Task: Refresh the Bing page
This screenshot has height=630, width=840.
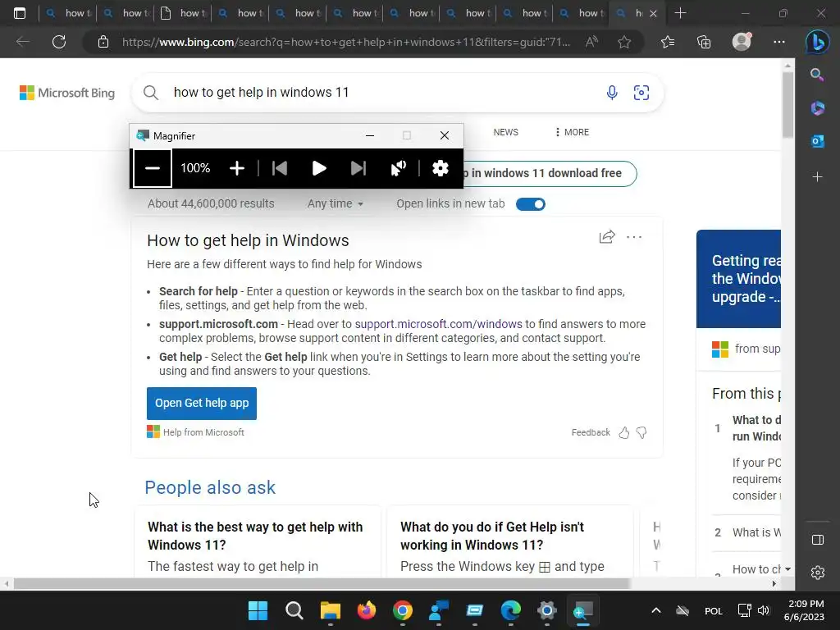Action: [59, 42]
